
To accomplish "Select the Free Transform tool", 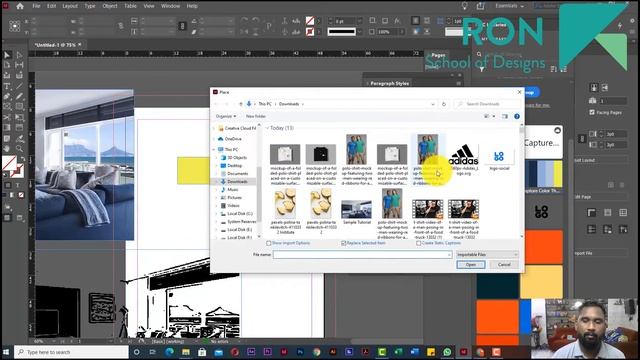I will coord(19,118).
